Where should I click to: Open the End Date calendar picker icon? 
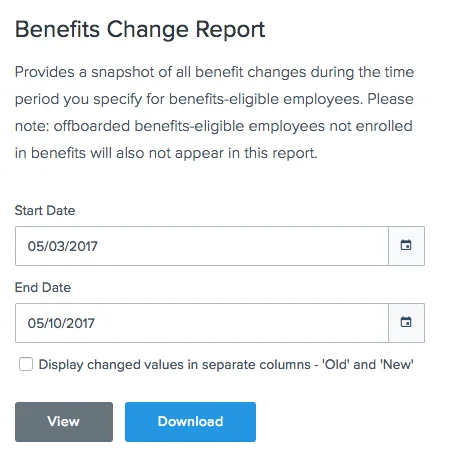(x=406, y=323)
